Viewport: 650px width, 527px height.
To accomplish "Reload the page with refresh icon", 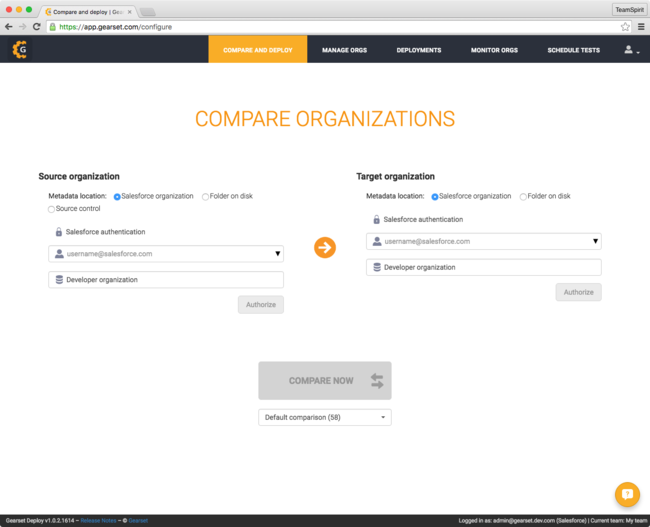I will point(36,27).
